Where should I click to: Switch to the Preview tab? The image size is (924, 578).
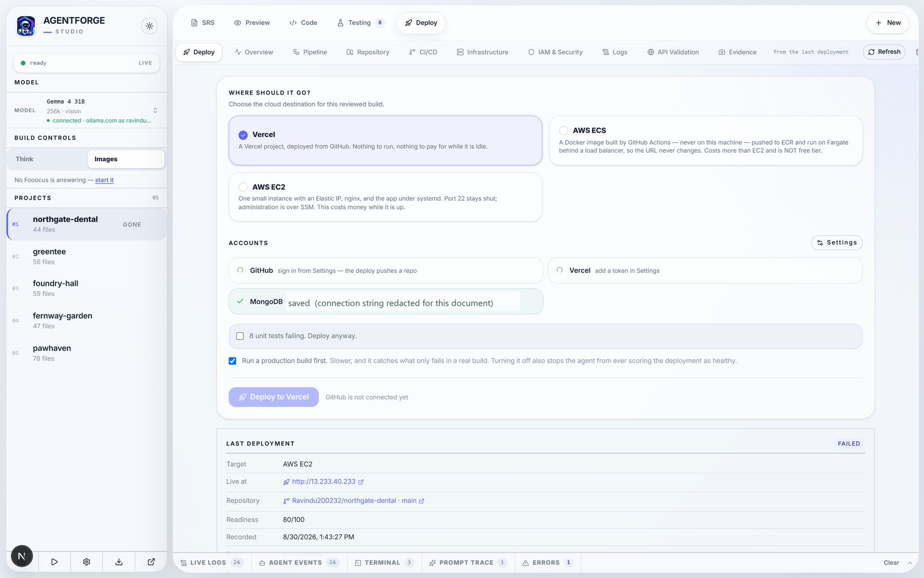[x=252, y=23]
